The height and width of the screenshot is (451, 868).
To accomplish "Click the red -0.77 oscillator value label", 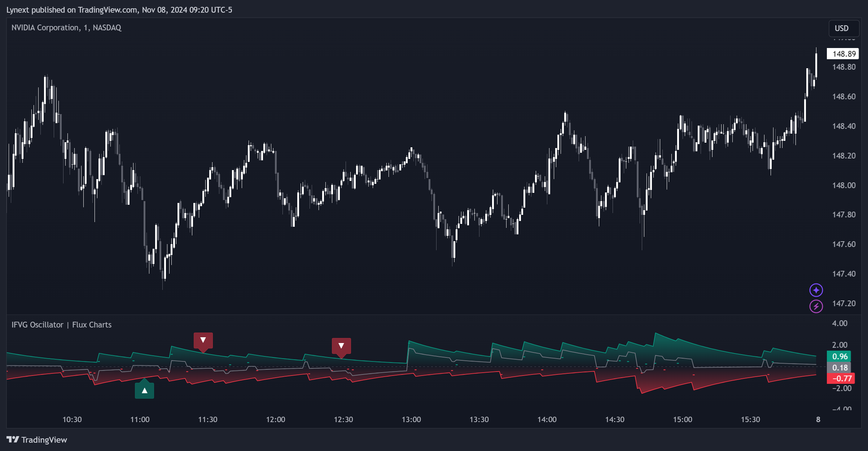I will coord(841,378).
